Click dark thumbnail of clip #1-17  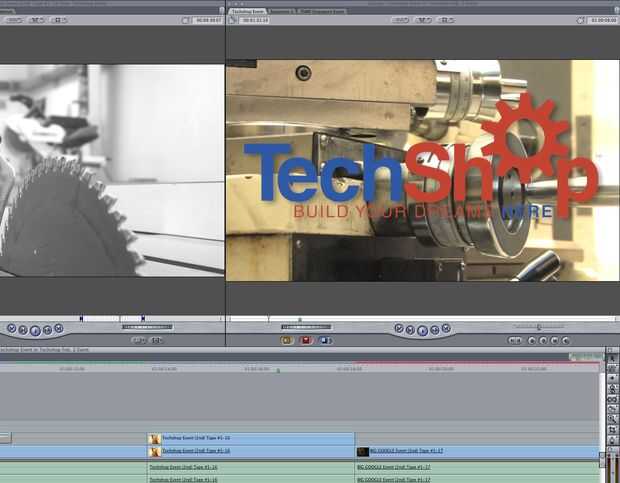tap(363, 451)
